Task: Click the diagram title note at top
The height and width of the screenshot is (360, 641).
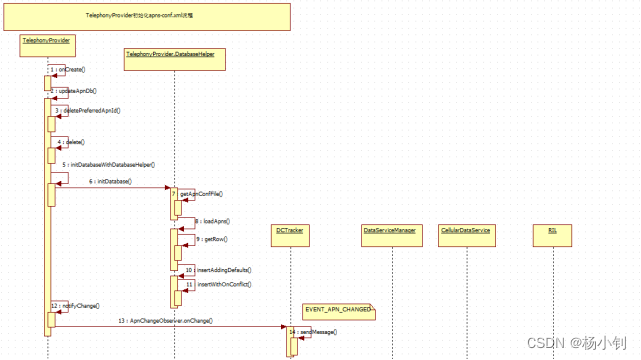Action: point(147,17)
